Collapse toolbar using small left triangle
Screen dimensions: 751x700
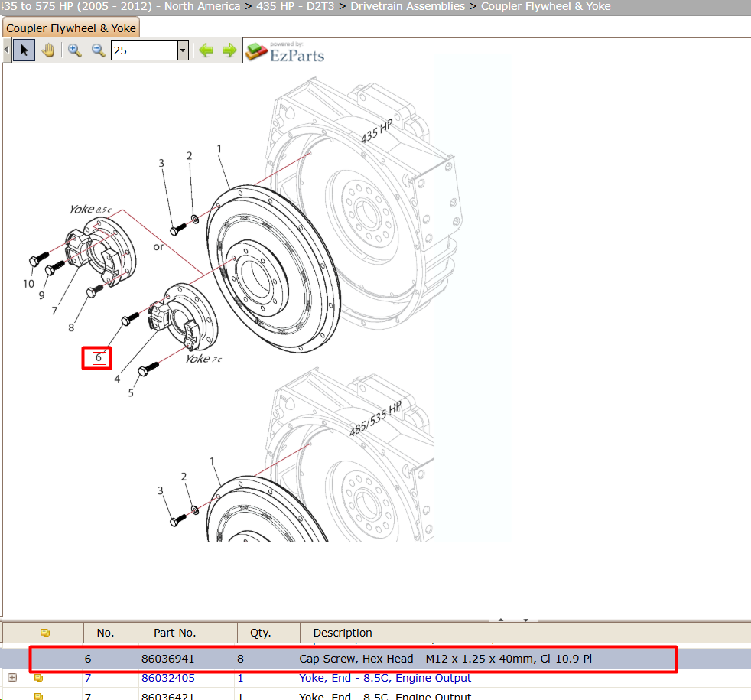pos(6,50)
